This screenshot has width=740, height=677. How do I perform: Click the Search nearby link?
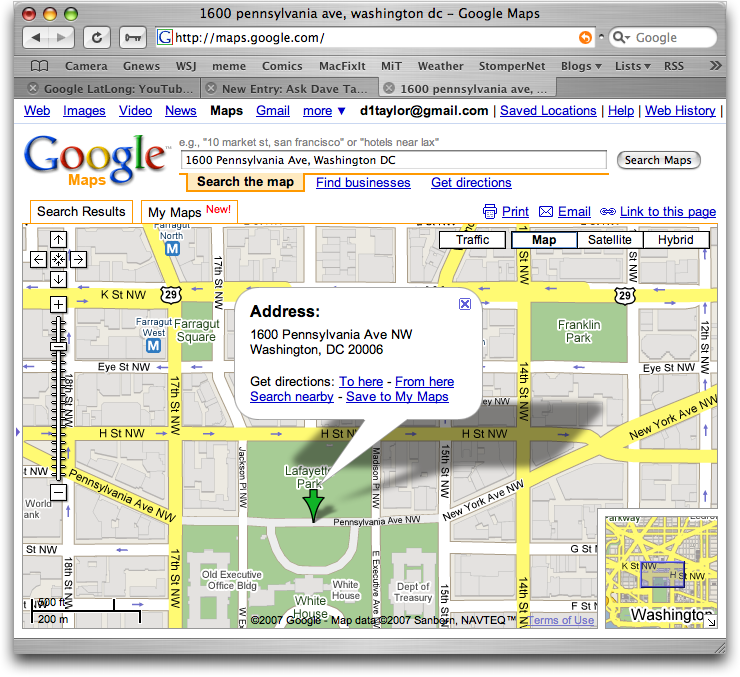point(292,396)
